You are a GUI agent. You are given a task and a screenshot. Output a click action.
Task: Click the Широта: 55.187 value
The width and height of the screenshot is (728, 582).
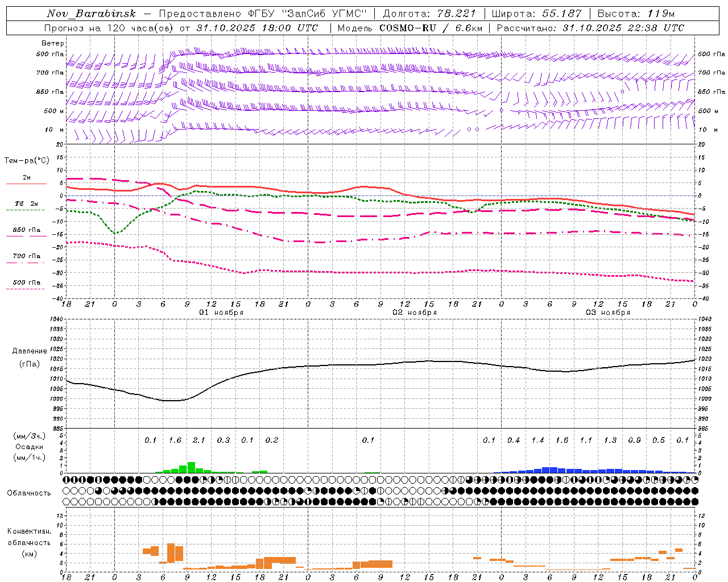click(x=536, y=14)
